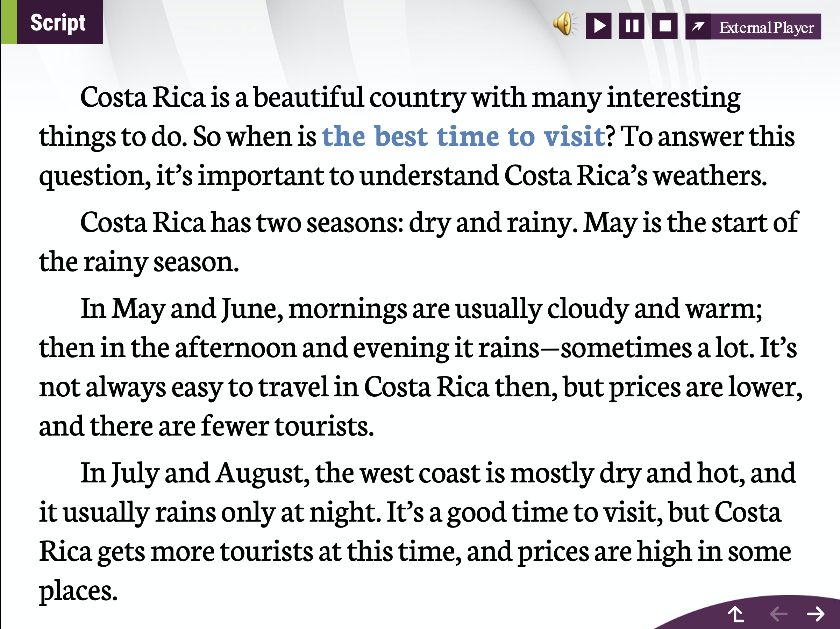Play the script audio
Viewport: 840px width, 629px height.
point(598,26)
